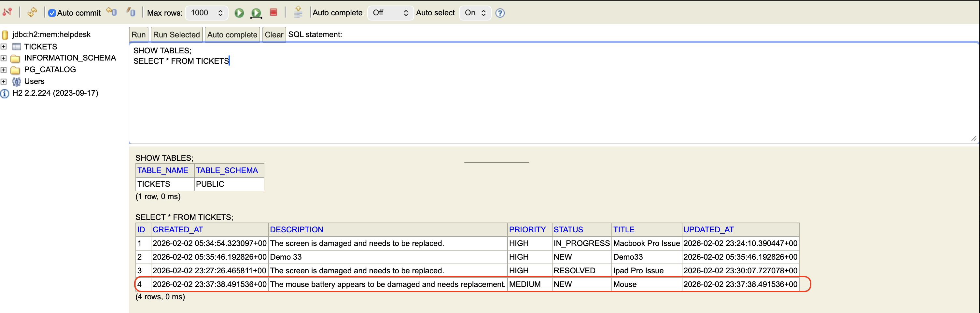Viewport: 980px width, 313px height.
Task: Click the Run button
Action: point(138,34)
